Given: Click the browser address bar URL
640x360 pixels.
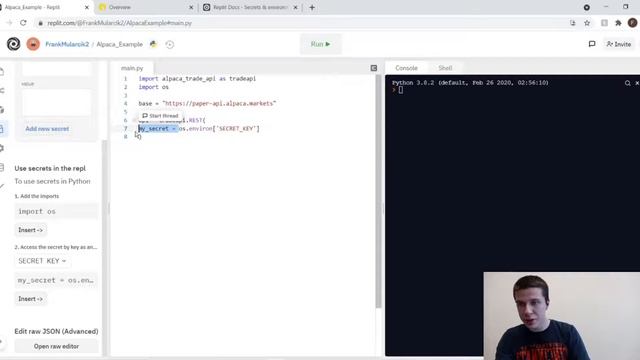Looking at the screenshot, I should [x=120, y=23].
